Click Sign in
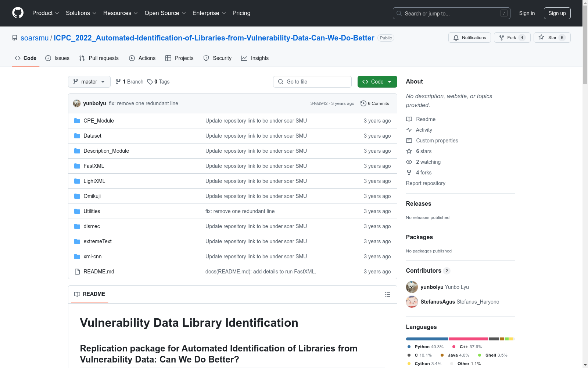The height and width of the screenshot is (368, 588). pos(527,13)
